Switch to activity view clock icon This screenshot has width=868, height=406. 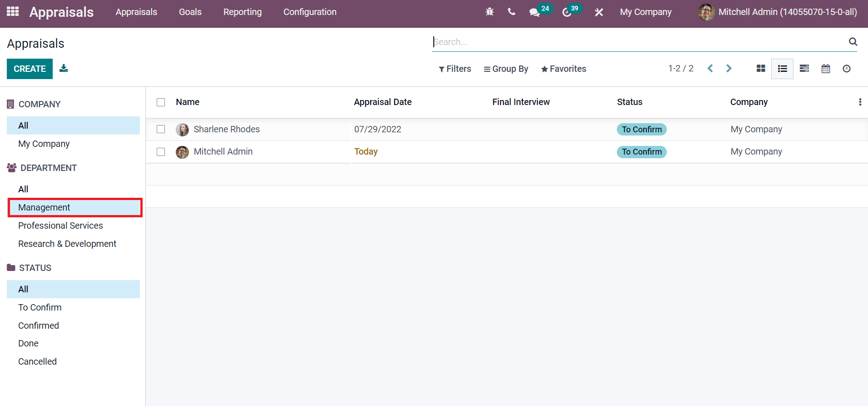(847, 69)
